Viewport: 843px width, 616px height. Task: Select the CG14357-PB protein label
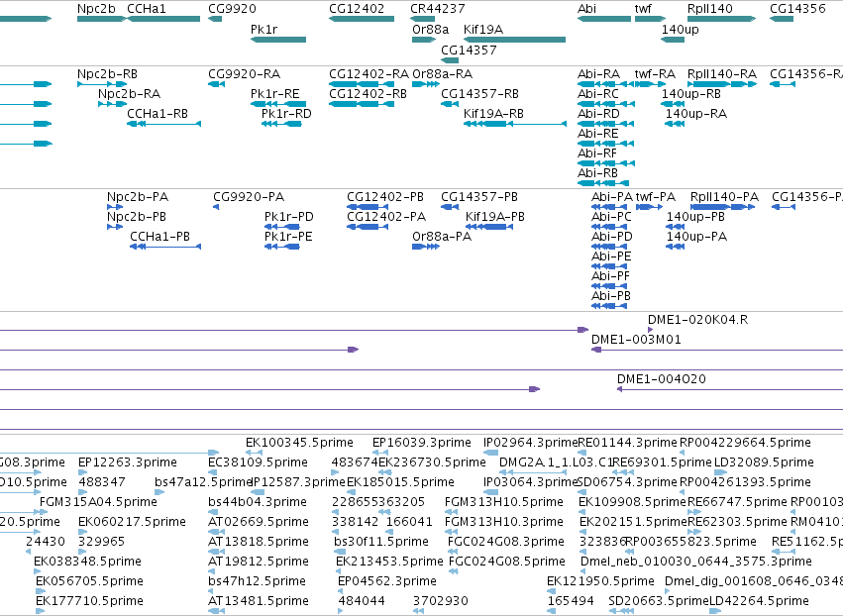[479, 197]
